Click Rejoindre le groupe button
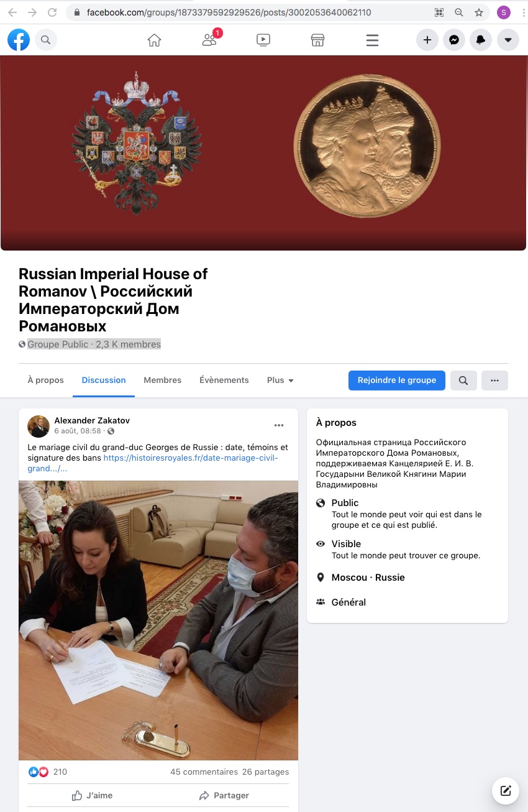Screen dimensions: 528x812 click(x=397, y=381)
